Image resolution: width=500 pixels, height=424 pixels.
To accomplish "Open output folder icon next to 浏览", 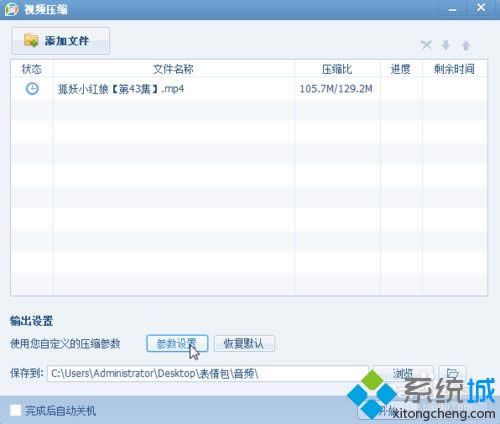I will (452, 373).
